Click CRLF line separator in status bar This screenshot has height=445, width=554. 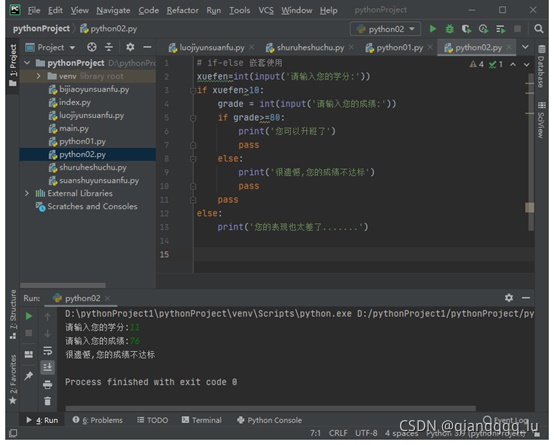point(338,433)
